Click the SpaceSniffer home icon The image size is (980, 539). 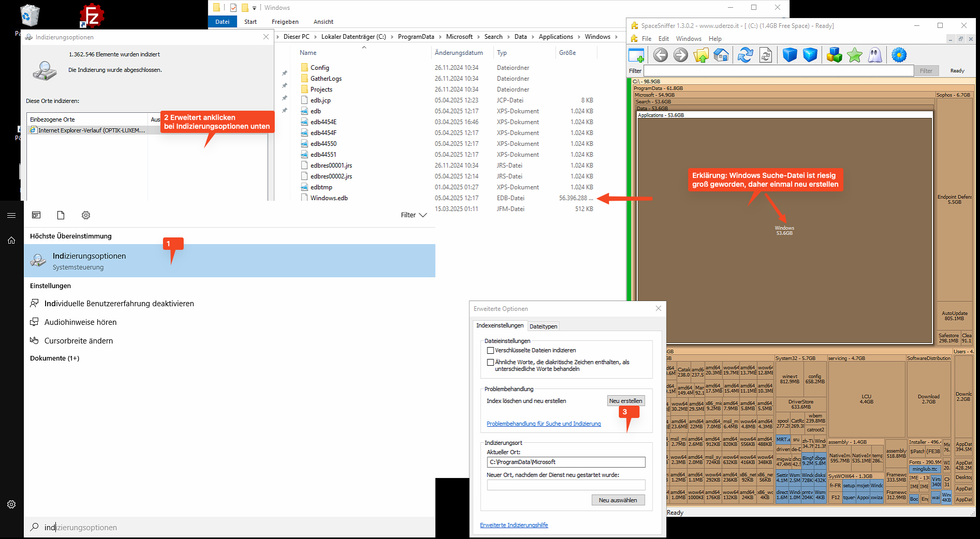click(x=721, y=55)
